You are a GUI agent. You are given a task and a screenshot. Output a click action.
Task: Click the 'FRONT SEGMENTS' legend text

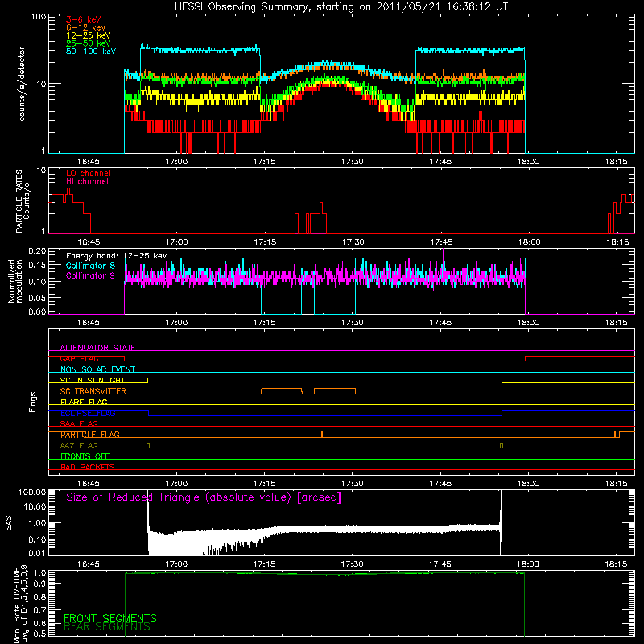coord(110,618)
